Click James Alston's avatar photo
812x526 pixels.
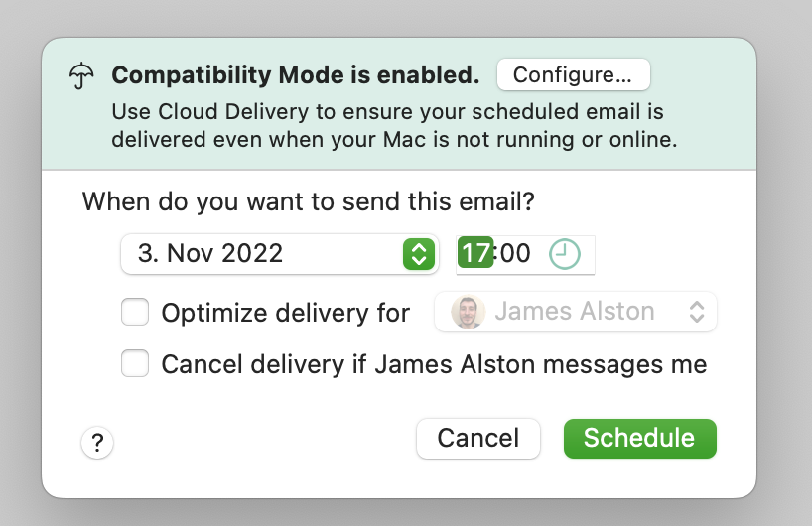469,312
